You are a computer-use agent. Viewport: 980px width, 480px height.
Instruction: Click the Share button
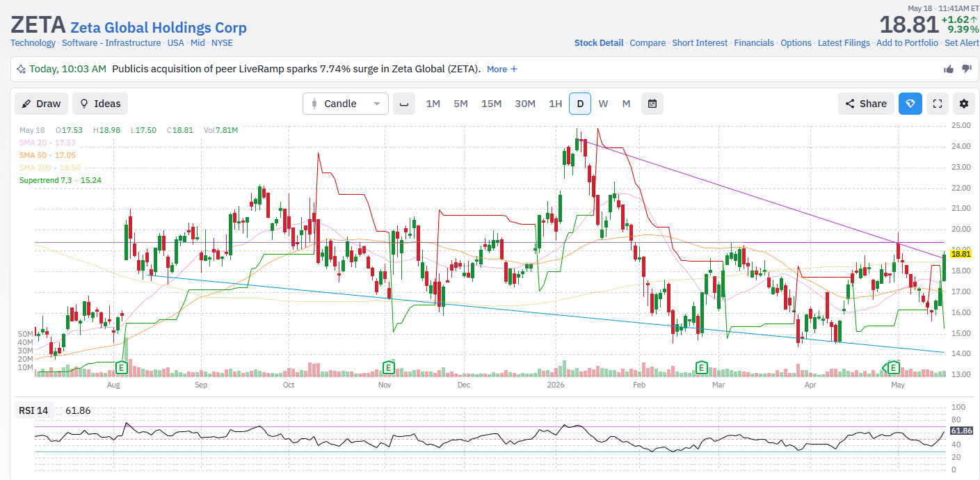pyautogui.click(x=866, y=104)
